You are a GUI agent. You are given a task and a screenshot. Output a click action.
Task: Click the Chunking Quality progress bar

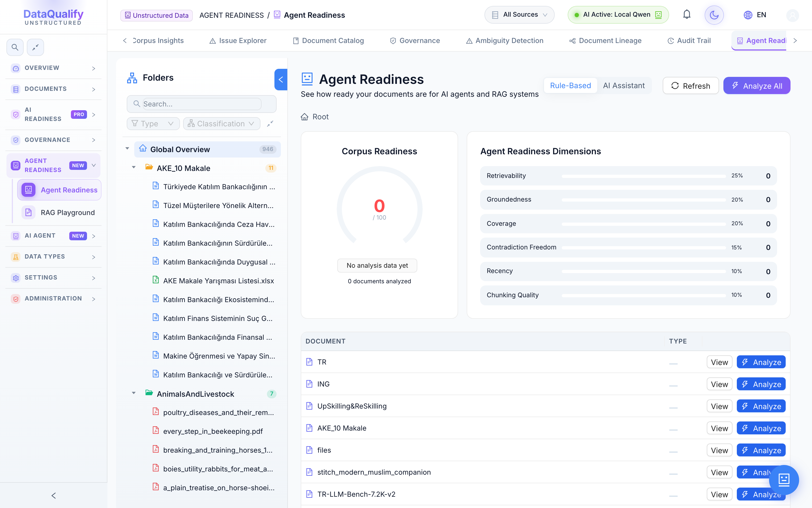(644, 295)
